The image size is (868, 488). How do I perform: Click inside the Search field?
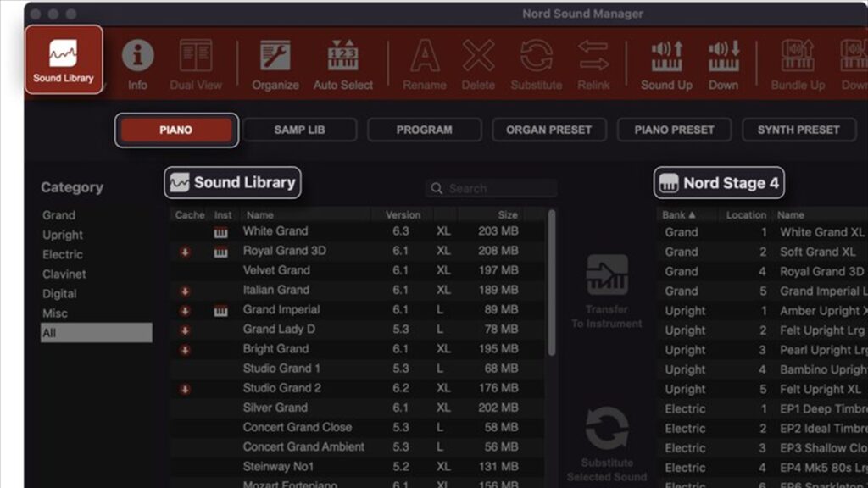(x=490, y=187)
